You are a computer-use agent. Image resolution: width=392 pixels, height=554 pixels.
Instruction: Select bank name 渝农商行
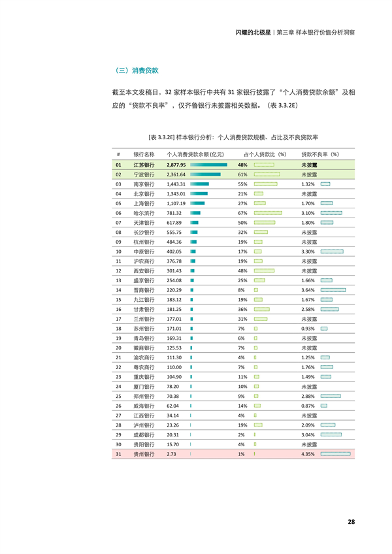click(x=144, y=357)
